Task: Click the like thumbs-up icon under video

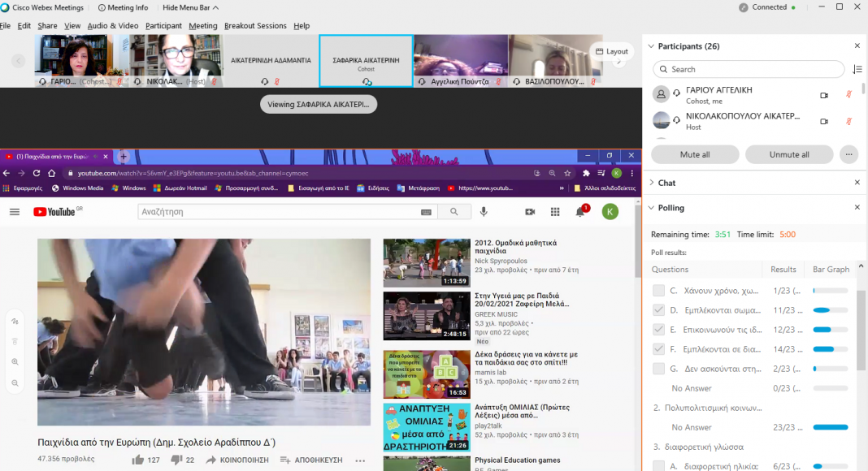Action: click(138, 460)
